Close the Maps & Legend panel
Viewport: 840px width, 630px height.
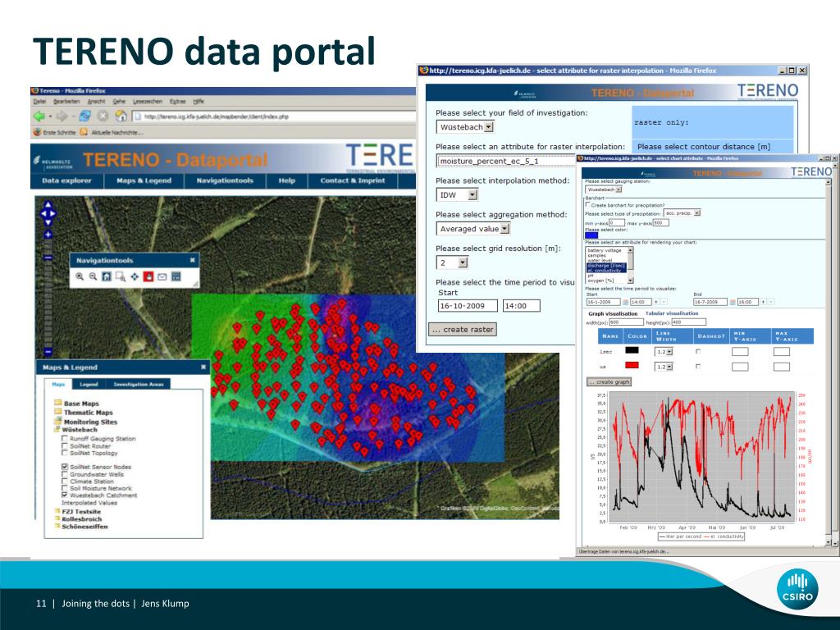tap(203, 367)
